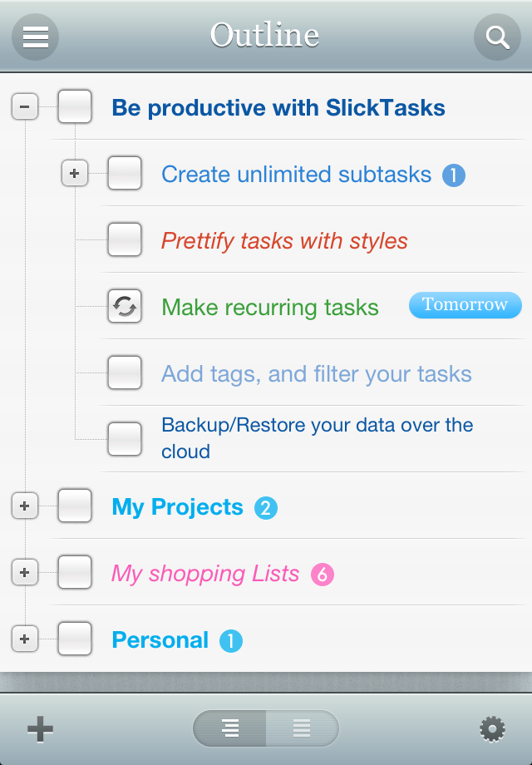Add a new task with the plus icon
Image resolution: width=532 pixels, height=765 pixels.
tap(40, 729)
